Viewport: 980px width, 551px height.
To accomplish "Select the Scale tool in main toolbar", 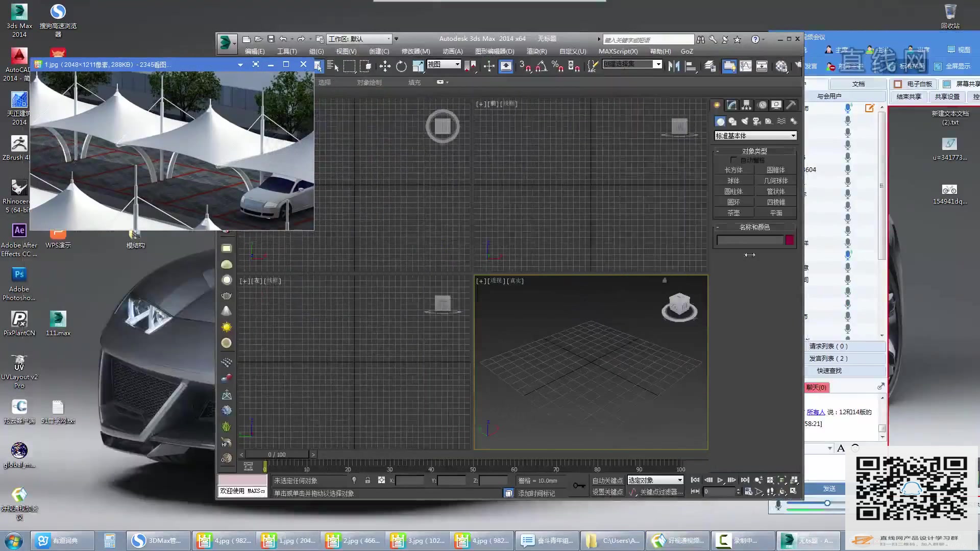I will (x=418, y=66).
